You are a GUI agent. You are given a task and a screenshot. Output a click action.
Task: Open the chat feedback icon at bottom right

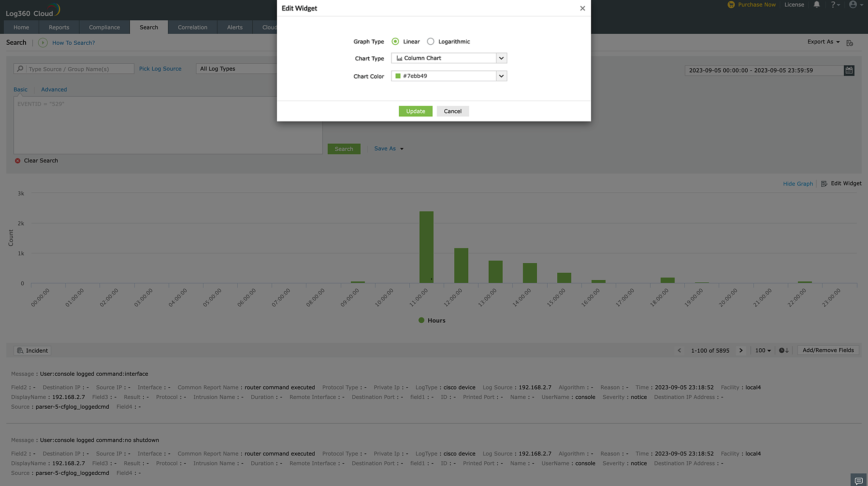pyautogui.click(x=858, y=480)
